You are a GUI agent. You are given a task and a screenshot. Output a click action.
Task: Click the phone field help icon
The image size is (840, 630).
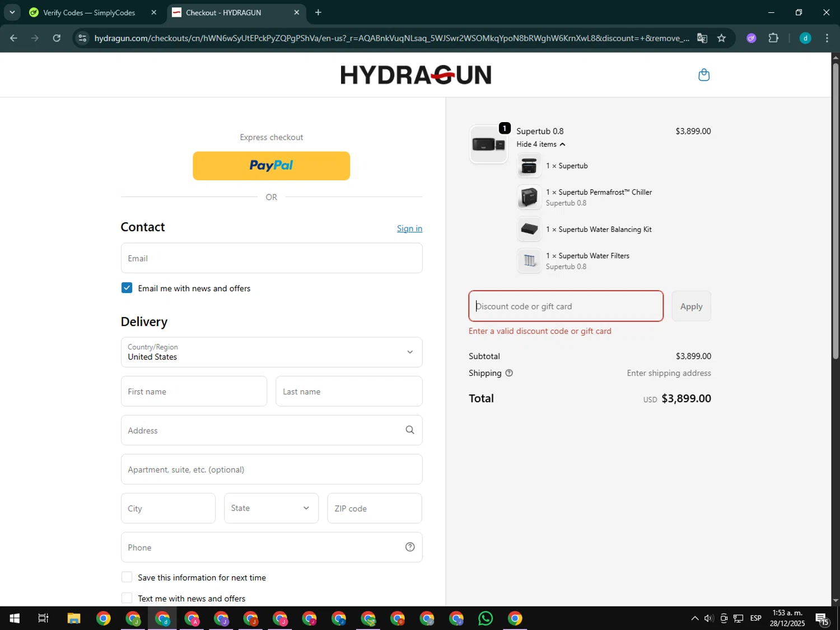tap(410, 547)
